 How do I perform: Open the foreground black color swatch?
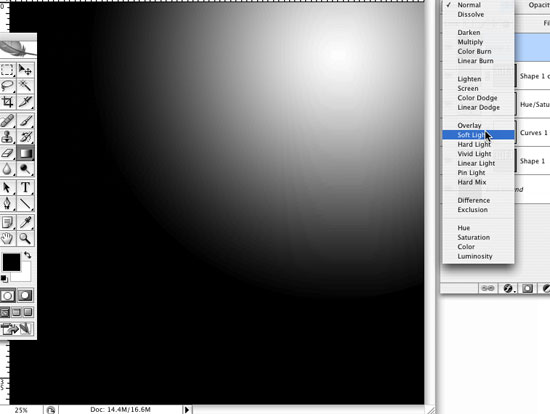[11, 262]
